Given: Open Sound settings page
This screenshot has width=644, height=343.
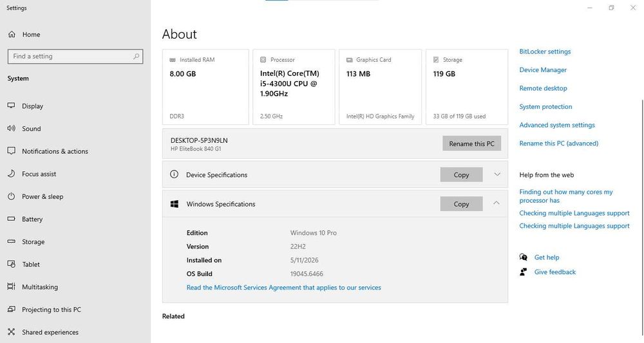Looking at the screenshot, I should pos(31,129).
